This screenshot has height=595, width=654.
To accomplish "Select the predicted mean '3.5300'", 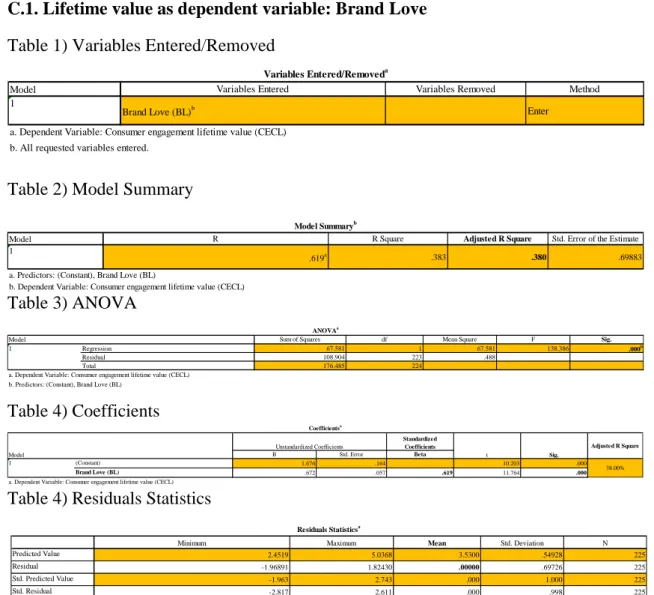I will [x=469, y=555].
